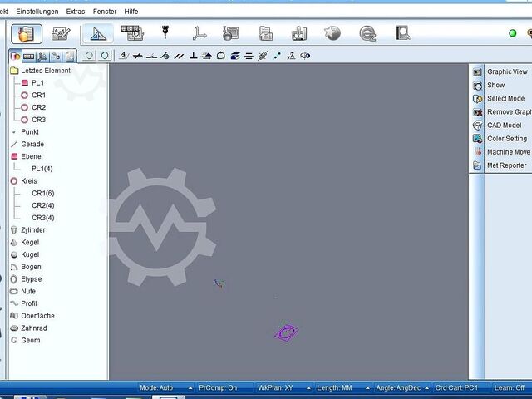532x399 pixels.
Task: Select PL1(4) under Ebene
Action: 42,169
